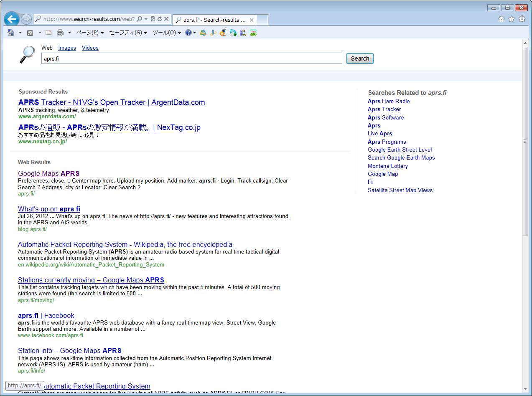This screenshot has width=532, height=396.
Task: Click the Home icon at top right
Action: [501, 19]
